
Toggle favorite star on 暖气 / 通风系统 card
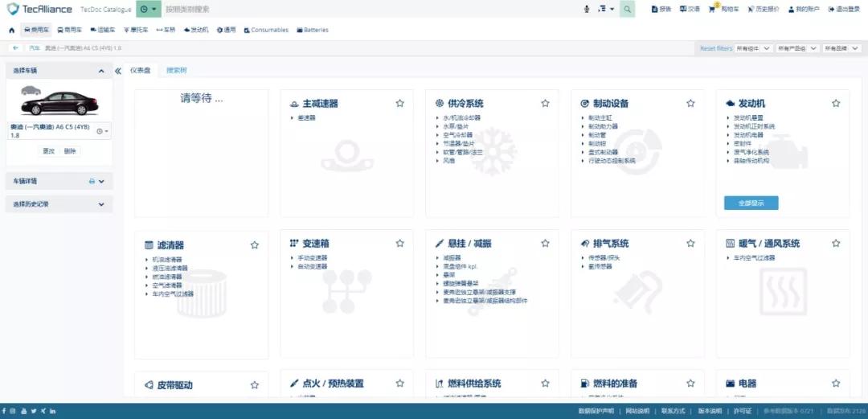click(836, 244)
